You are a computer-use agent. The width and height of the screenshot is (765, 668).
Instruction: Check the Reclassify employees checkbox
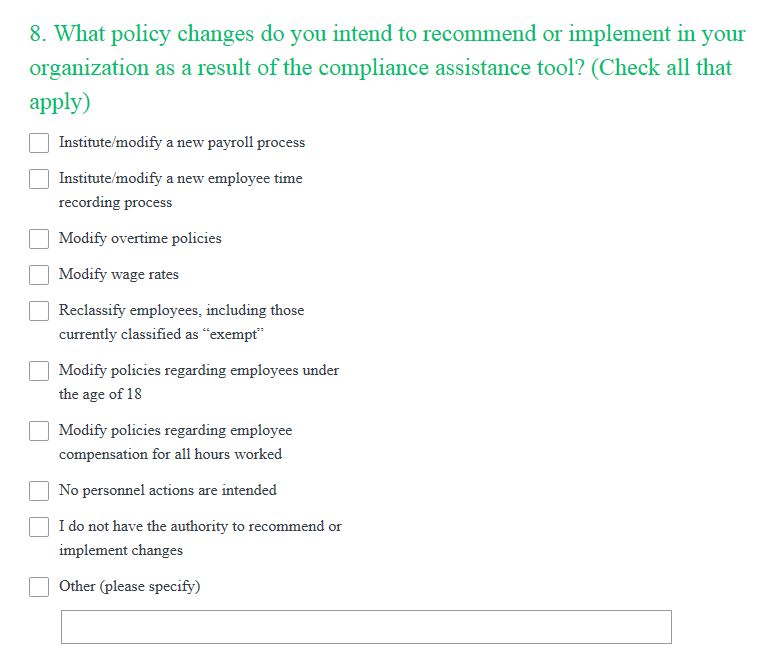pos(39,311)
